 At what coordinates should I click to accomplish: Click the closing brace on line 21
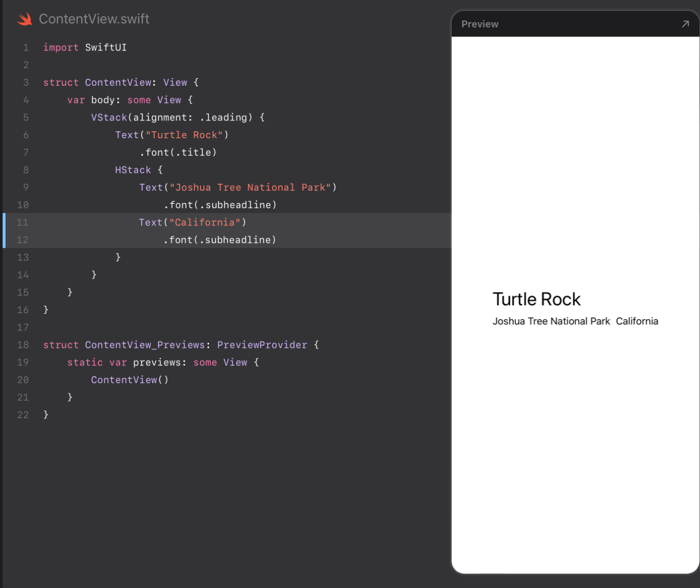[x=70, y=397]
